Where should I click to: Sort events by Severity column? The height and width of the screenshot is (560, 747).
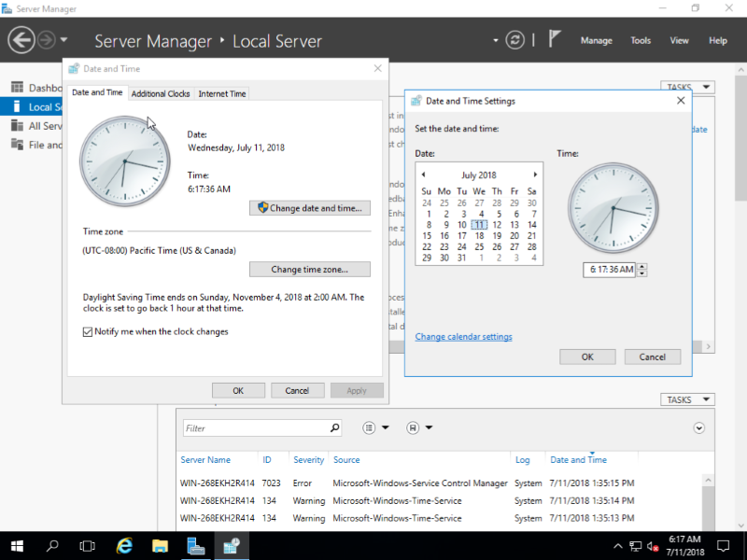coord(308,460)
